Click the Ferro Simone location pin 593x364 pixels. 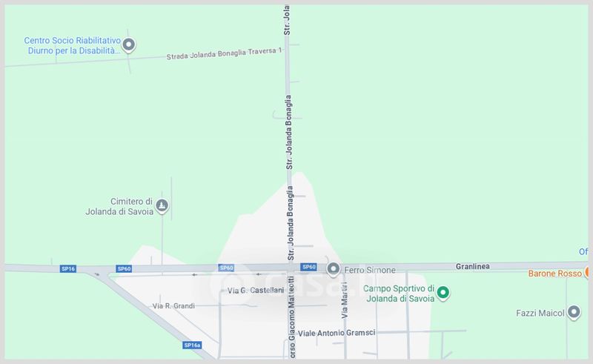pyautogui.click(x=333, y=269)
